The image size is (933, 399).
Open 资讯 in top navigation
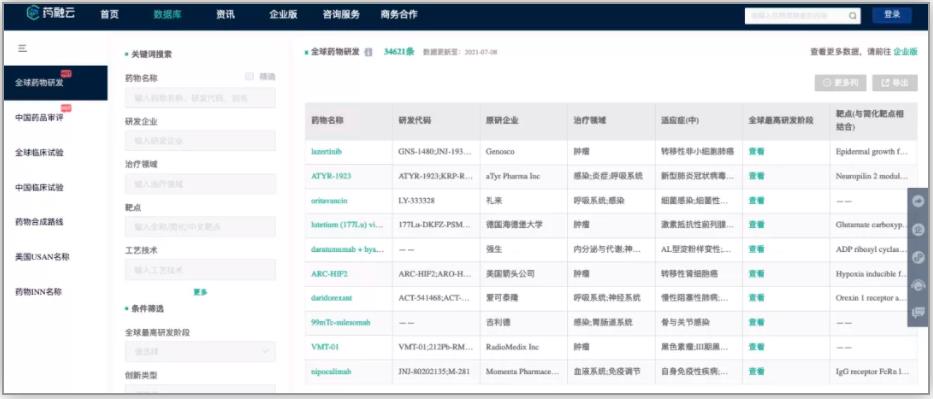tap(226, 15)
